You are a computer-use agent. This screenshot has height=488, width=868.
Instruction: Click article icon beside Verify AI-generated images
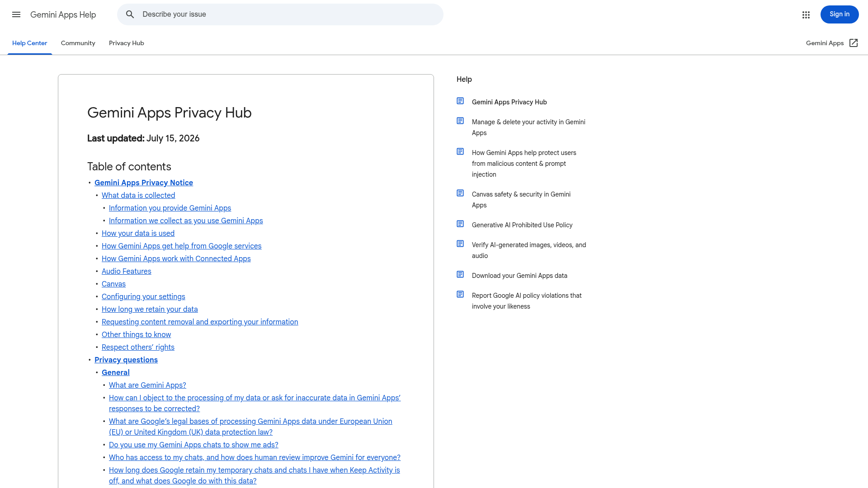click(460, 244)
